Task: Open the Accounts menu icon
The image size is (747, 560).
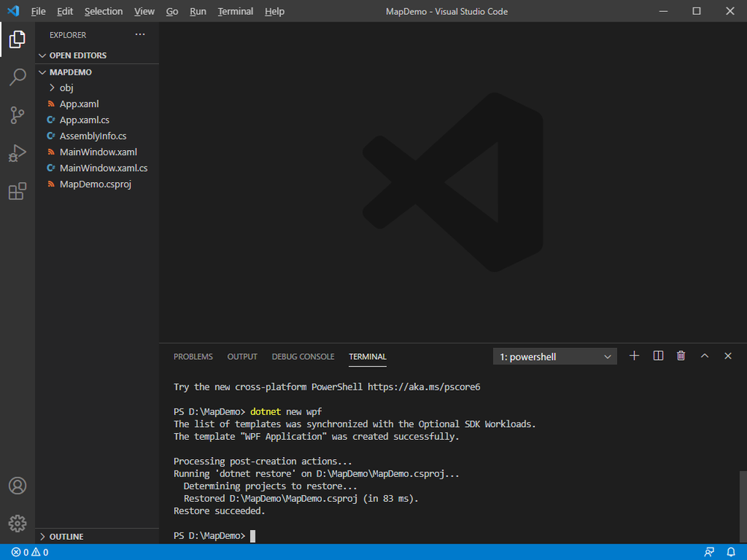Action: (x=17, y=486)
